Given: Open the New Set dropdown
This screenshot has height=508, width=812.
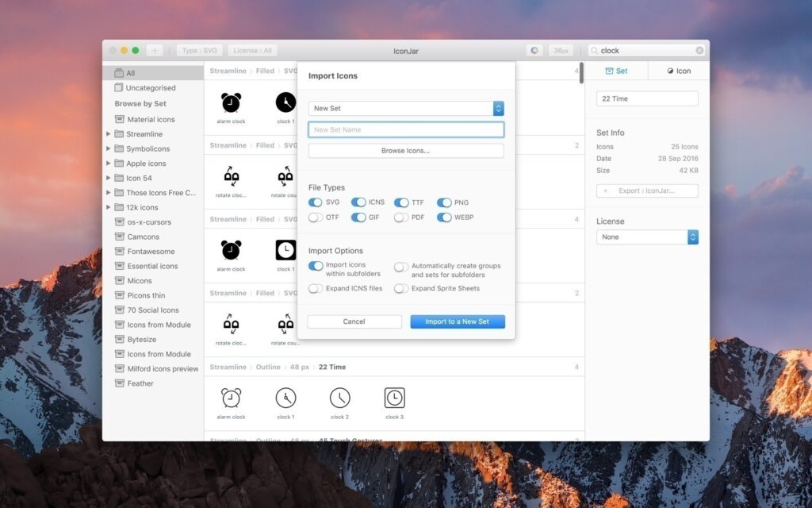Looking at the screenshot, I should point(406,108).
